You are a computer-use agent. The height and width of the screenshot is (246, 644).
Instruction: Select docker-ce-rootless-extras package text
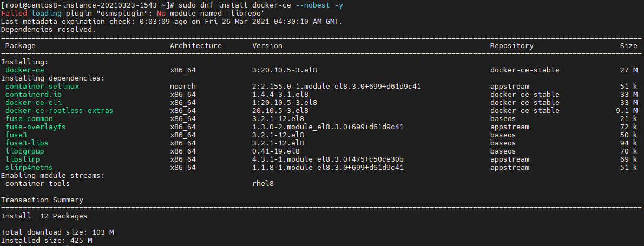pyautogui.click(x=59, y=111)
